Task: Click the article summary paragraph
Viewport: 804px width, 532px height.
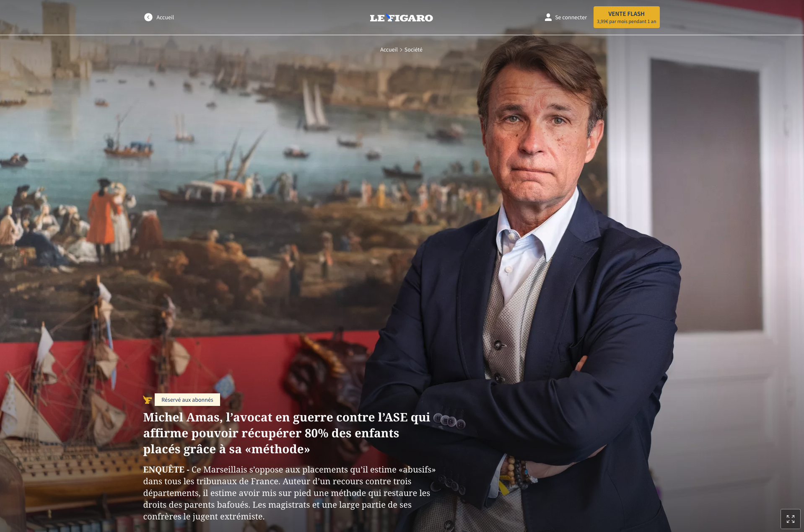Action: tap(290, 493)
